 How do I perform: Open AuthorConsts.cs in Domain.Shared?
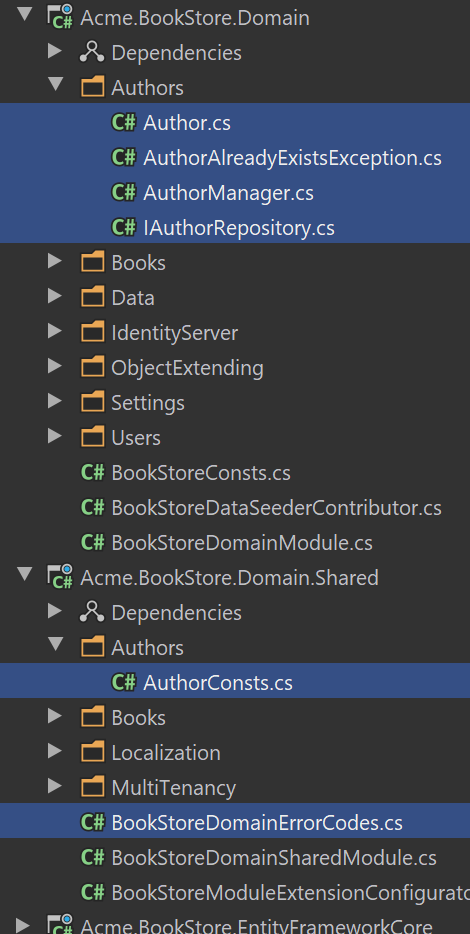218,683
